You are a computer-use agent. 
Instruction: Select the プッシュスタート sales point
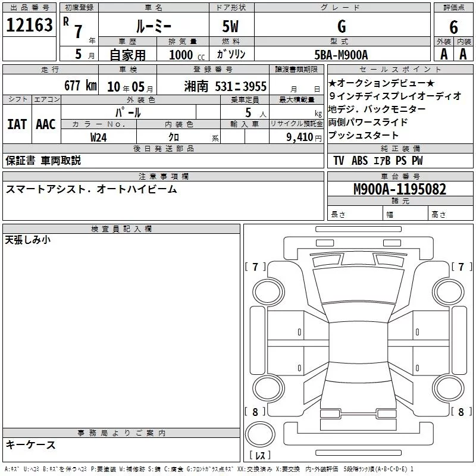click(x=364, y=136)
